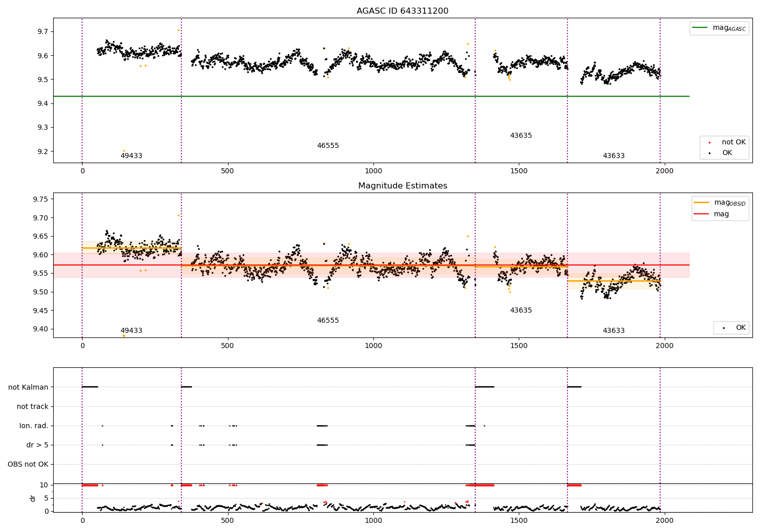Screen dimensions: 760x532
Task: Click the 'dr > 5' axis label
Action: coord(37,445)
